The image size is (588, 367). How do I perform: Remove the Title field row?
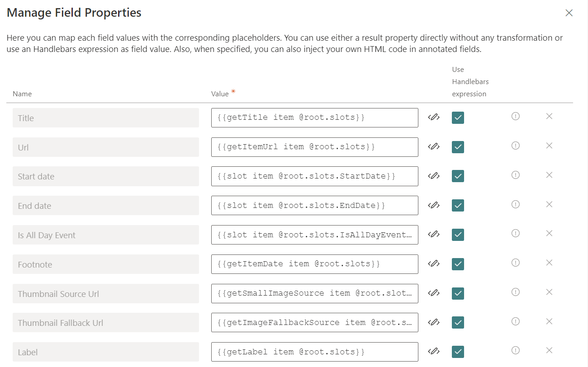point(549,116)
